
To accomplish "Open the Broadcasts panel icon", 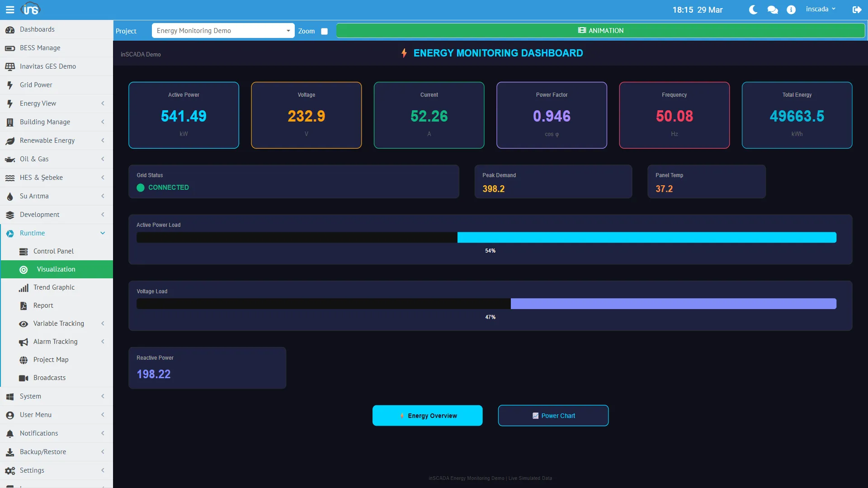I will click(x=24, y=378).
